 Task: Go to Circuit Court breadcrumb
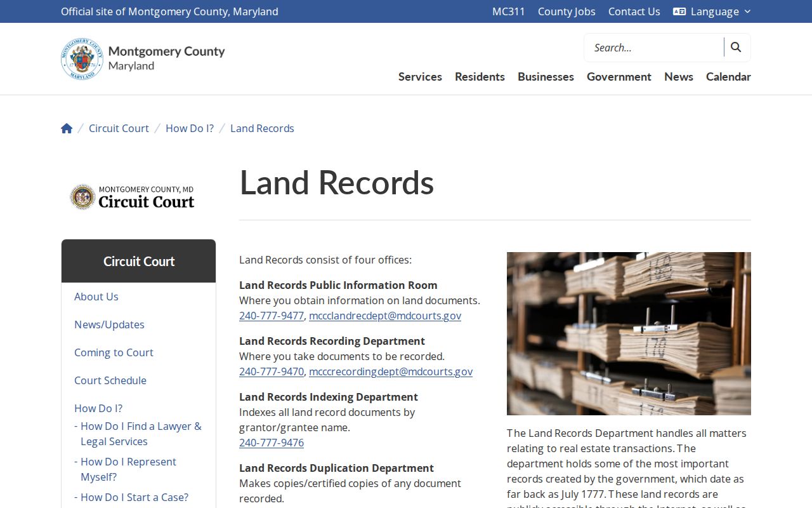click(119, 128)
